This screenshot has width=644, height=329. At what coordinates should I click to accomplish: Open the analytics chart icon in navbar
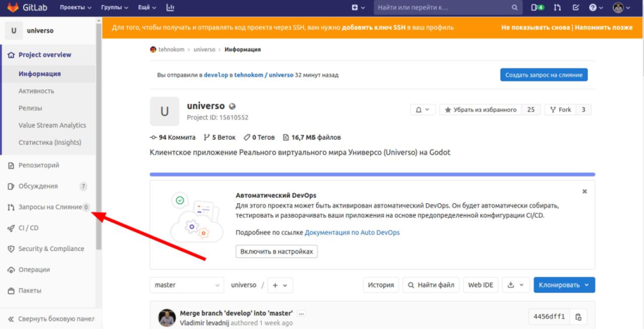tap(170, 8)
